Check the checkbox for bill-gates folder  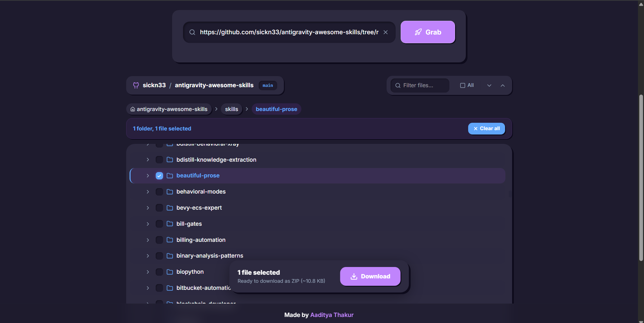pos(159,224)
